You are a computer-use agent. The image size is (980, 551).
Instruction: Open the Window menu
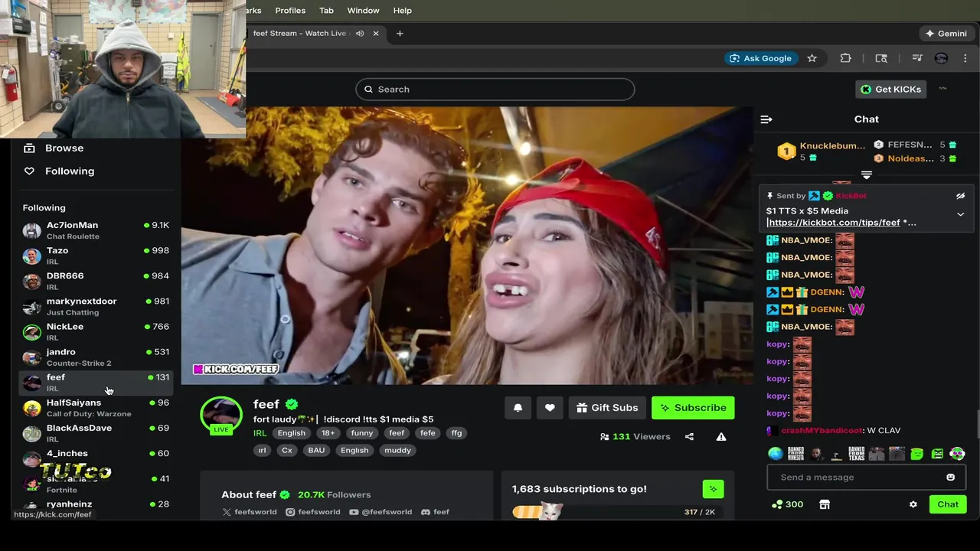click(x=363, y=11)
